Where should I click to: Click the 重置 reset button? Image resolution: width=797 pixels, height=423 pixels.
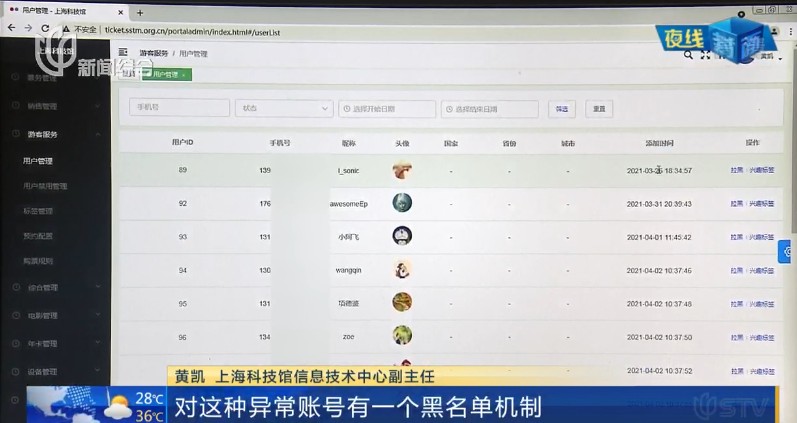[599, 109]
